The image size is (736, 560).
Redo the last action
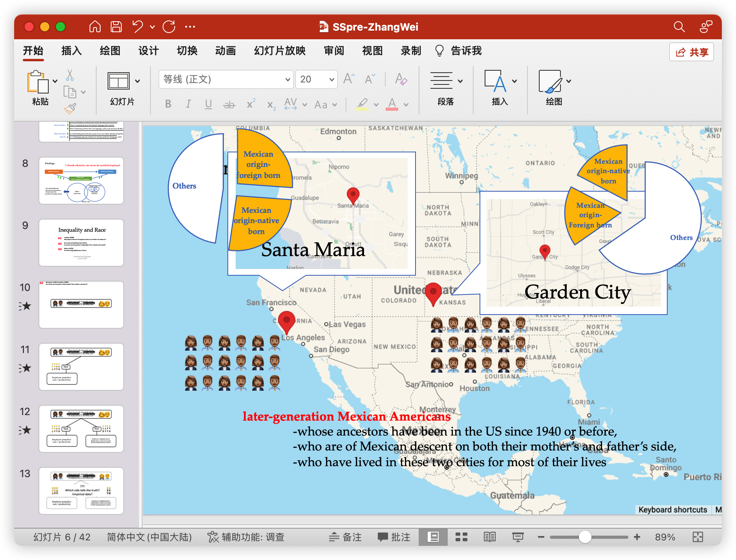pyautogui.click(x=169, y=27)
